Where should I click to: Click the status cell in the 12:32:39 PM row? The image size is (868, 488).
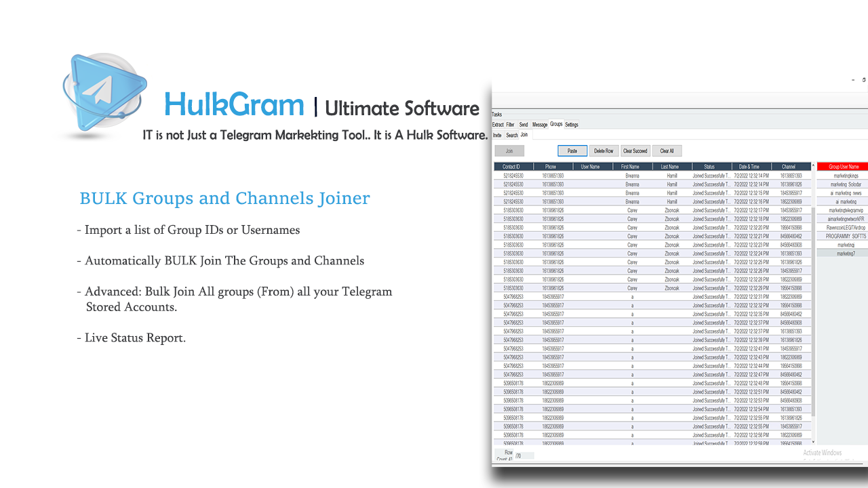tap(711, 340)
